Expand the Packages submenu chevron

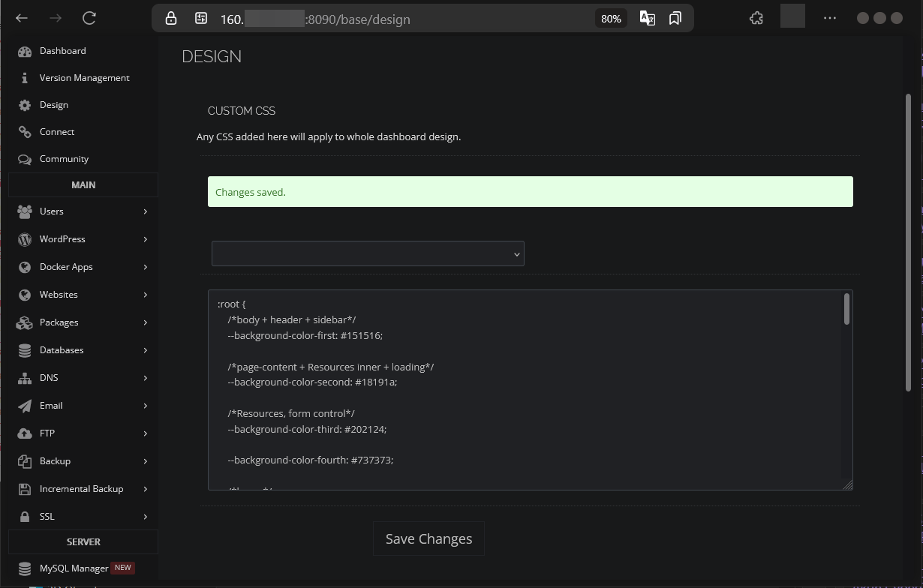pyautogui.click(x=146, y=322)
